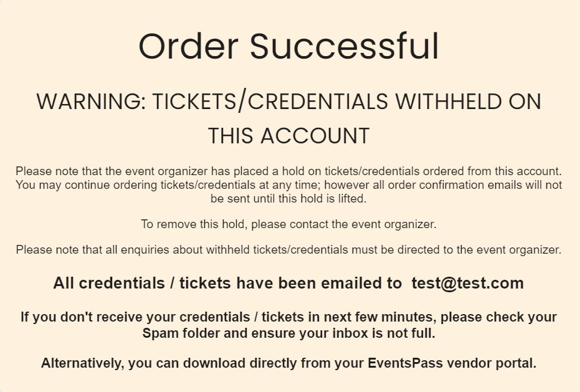Click the THIS ACCOUNT heading line
Viewport: 580px width, 392px height.
pyautogui.click(x=288, y=135)
